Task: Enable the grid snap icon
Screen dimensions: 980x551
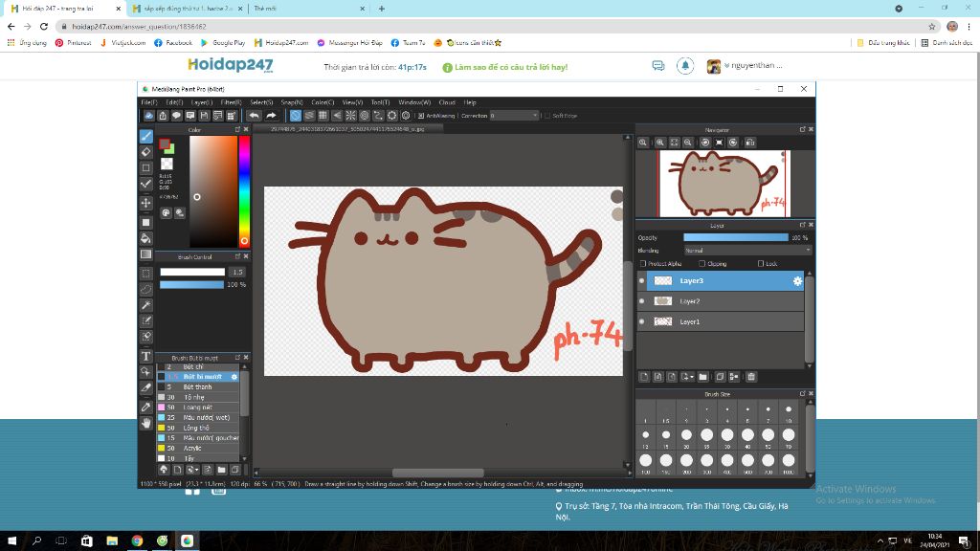Action: [x=323, y=116]
